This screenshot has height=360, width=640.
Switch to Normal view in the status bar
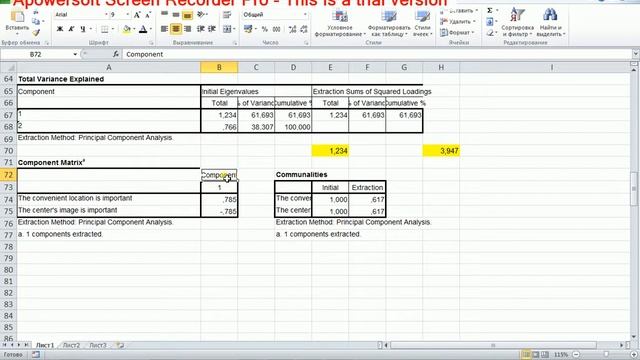526,355
